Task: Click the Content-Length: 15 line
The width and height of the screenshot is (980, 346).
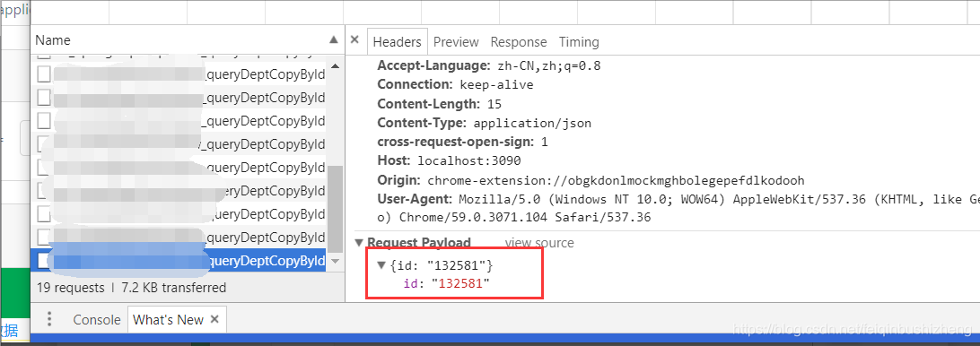Action: point(440,104)
